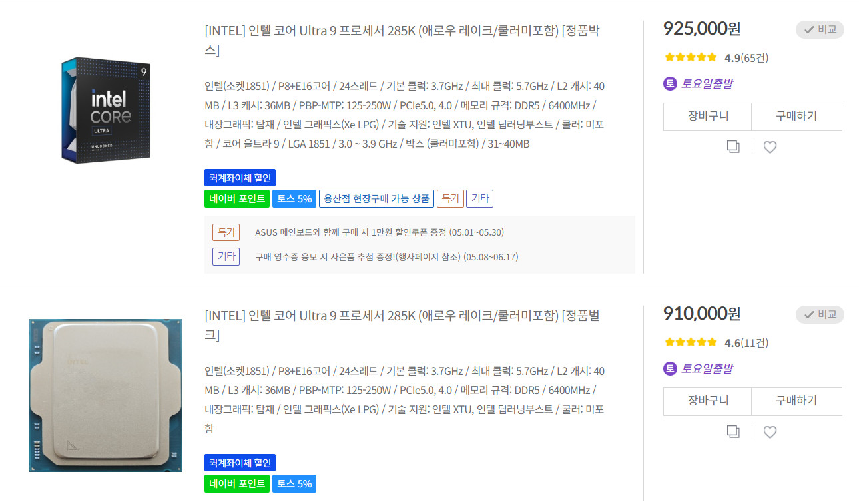Toggle 비교 compare for the 910,000원 product
This screenshot has width=859, height=504.
click(820, 314)
